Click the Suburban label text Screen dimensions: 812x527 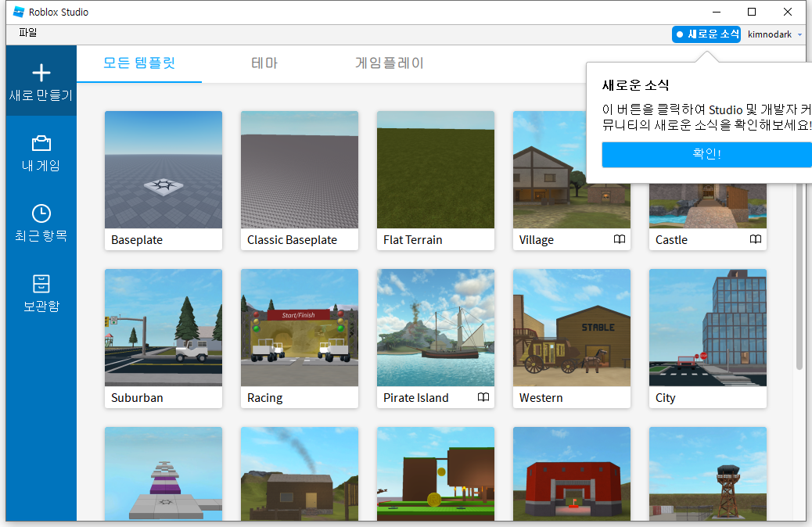(x=137, y=397)
